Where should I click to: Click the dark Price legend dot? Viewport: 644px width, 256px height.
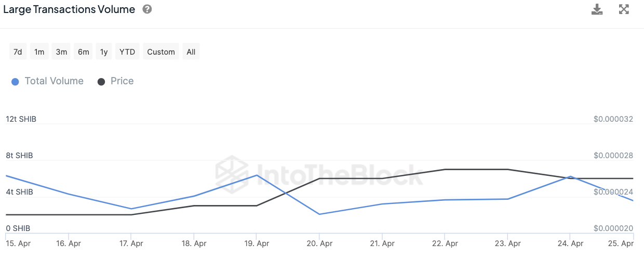101,82
